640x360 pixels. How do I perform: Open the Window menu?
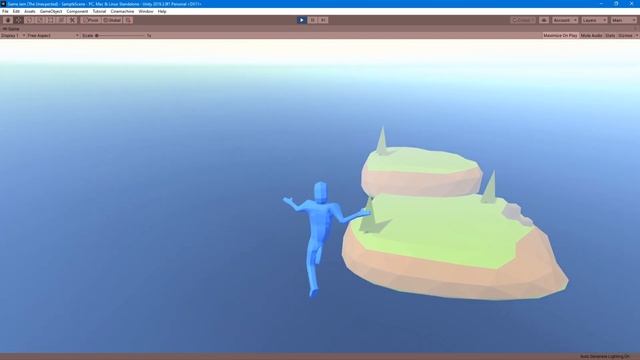[146, 11]
